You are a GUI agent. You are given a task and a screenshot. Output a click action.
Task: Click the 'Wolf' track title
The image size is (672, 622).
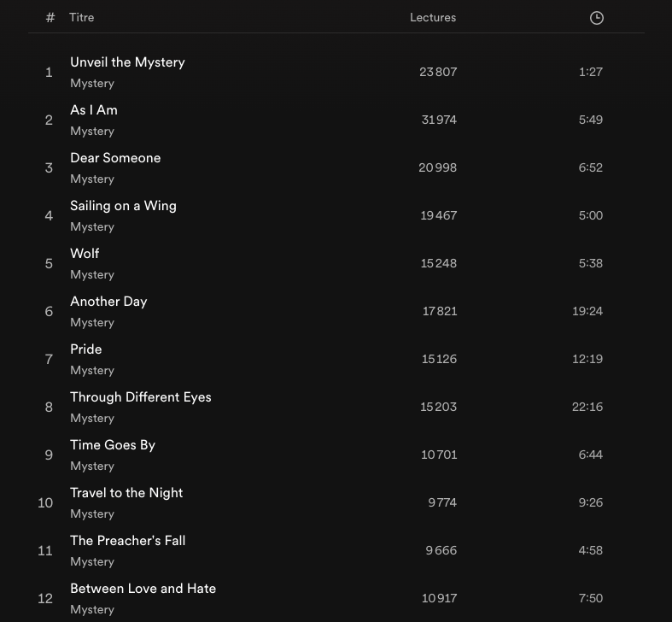pyautogui.click(x=85, y=254)
